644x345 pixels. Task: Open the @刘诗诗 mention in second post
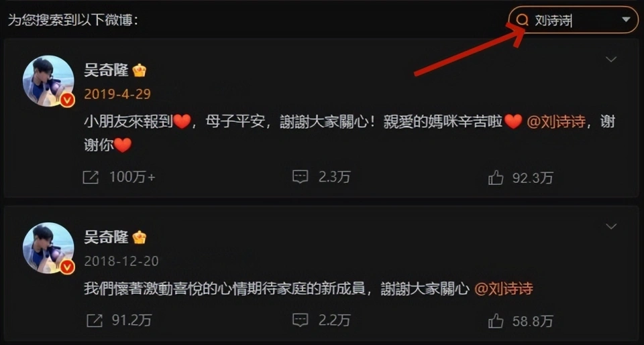coord(504,288)
